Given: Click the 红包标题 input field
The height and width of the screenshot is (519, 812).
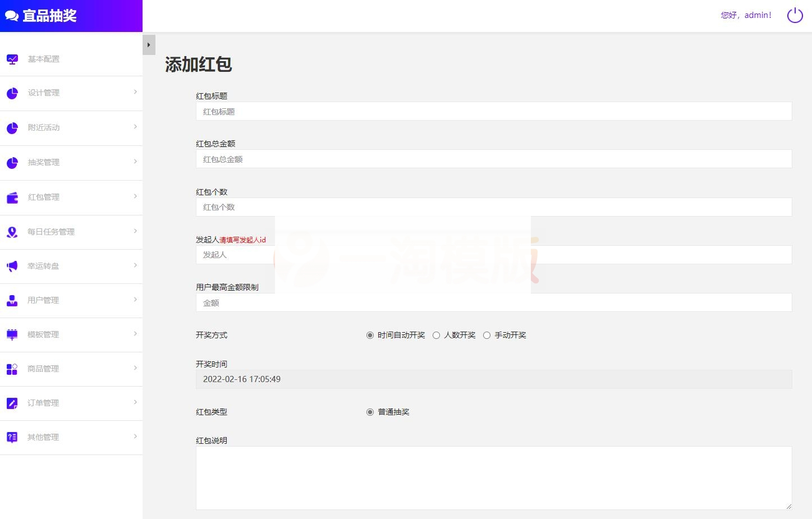Looking at the screenshot, I should (493, 111).
